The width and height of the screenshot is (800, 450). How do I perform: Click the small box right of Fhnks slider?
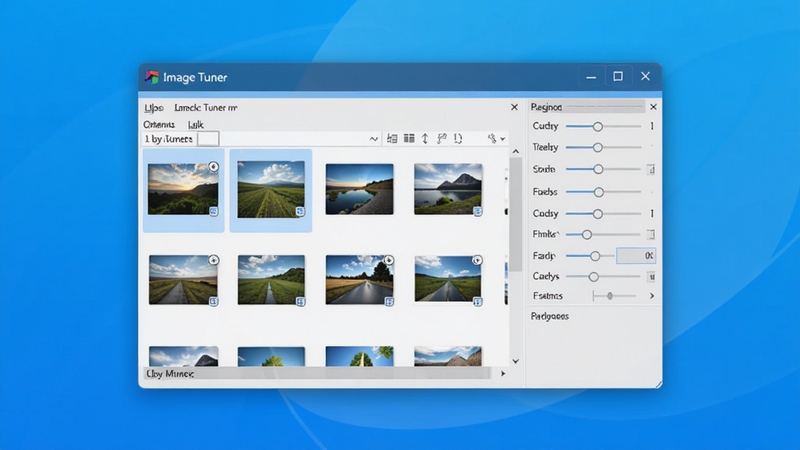pos(651,234)
